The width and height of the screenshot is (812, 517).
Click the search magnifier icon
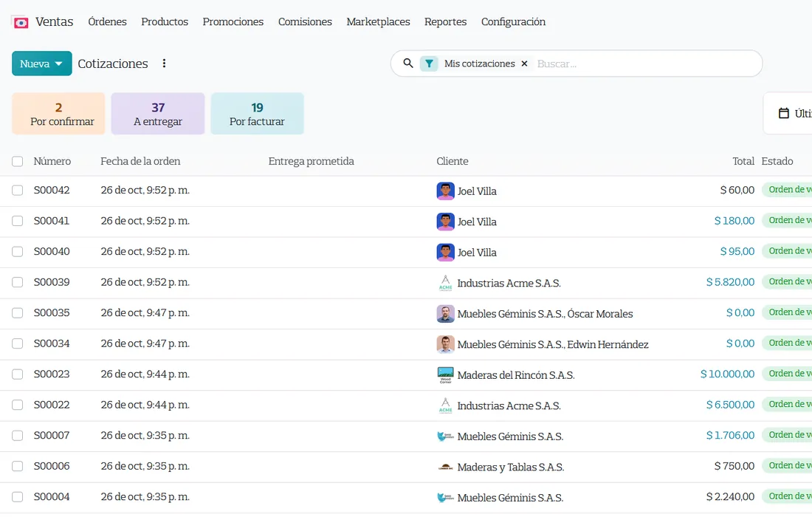click(x=408, y=64)
